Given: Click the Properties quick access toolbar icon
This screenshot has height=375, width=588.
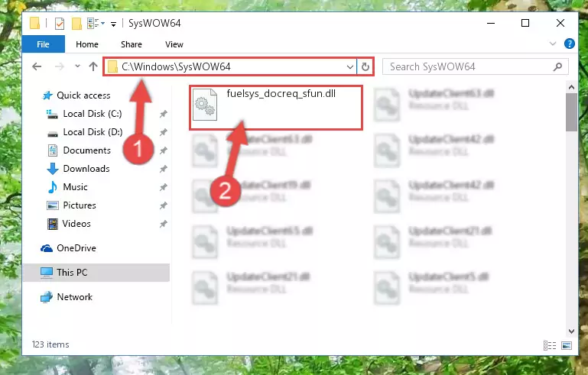Looking at the screenshot, I should coord(59,24).
